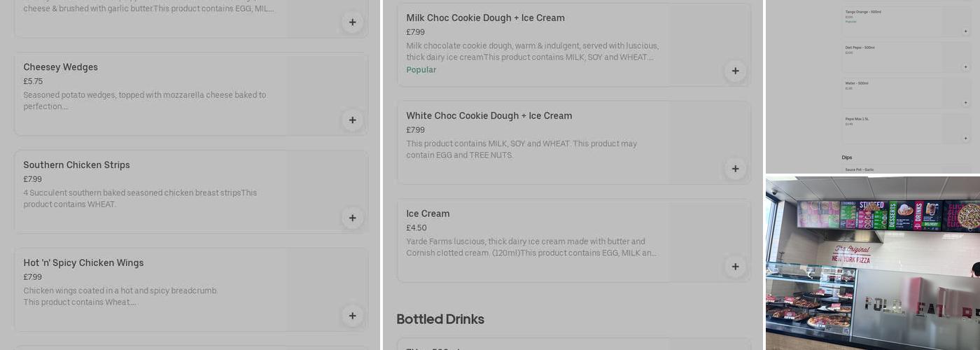The image size is (980, 350).
Task: Jump to the Bottled Drinks section heading
Action: [x=440, y=319]
